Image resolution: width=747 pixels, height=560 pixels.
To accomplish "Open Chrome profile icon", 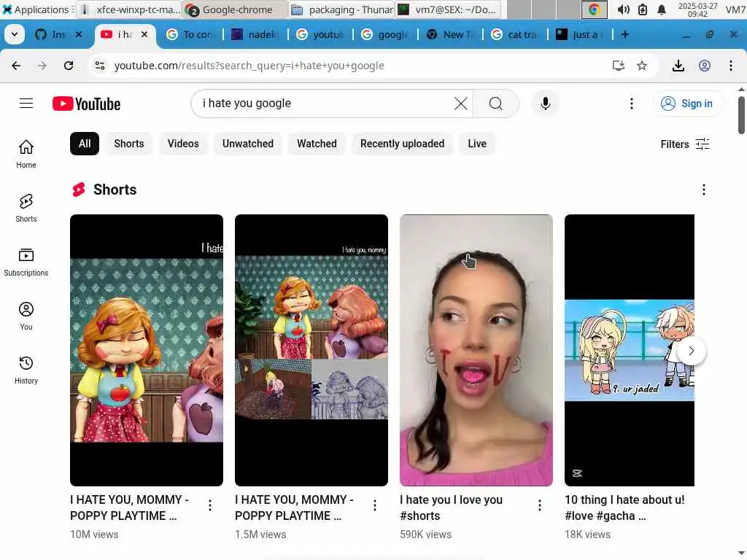I will point(705,66).
